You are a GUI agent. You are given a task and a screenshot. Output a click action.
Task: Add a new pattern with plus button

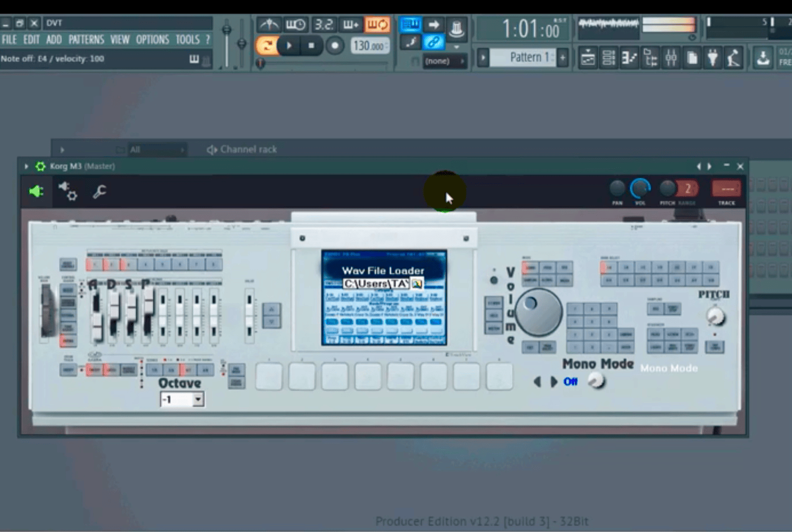pos(563,57)
